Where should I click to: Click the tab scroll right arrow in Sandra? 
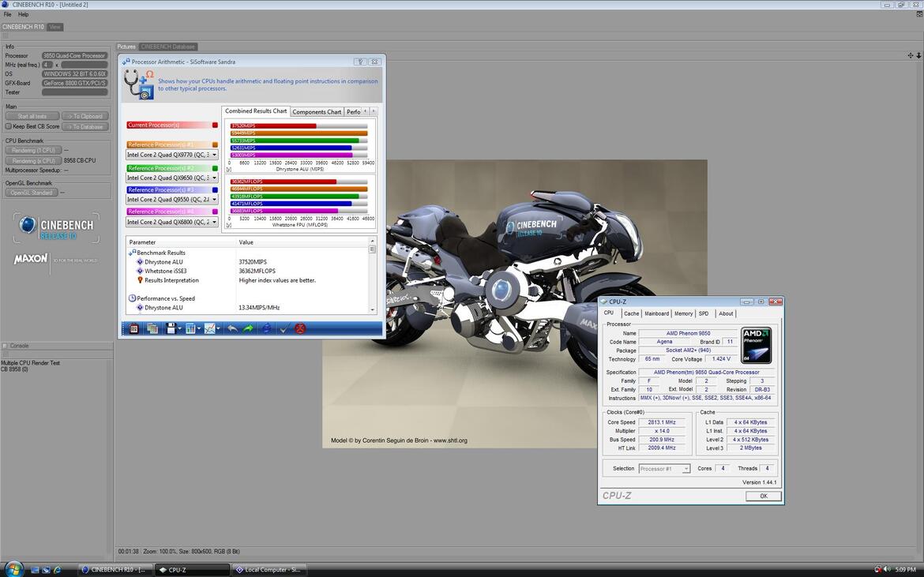pos(373,111)
